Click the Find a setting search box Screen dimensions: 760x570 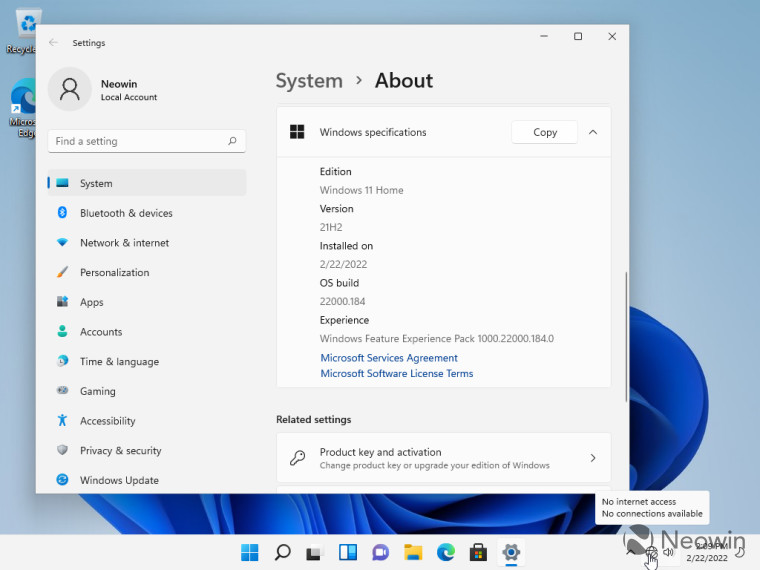click(140, 141)
